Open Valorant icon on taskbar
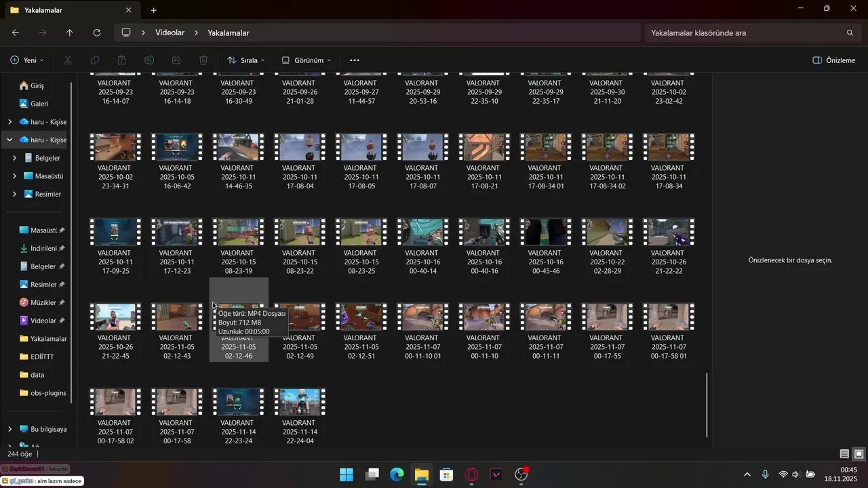 [x=496, y=474]
